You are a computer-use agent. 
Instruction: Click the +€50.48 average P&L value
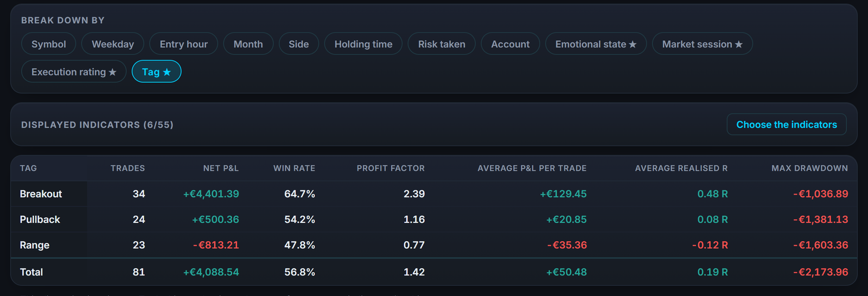(566, 272)
